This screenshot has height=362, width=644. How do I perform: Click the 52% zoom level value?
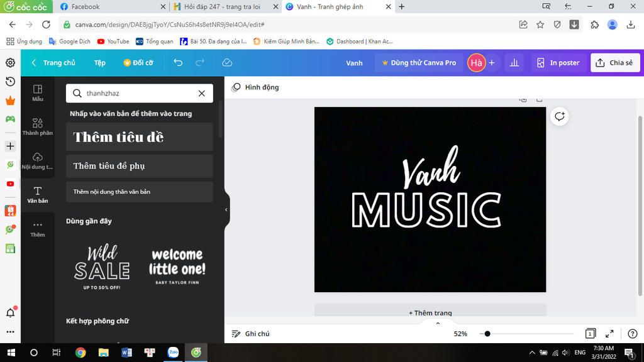[460, 334]
